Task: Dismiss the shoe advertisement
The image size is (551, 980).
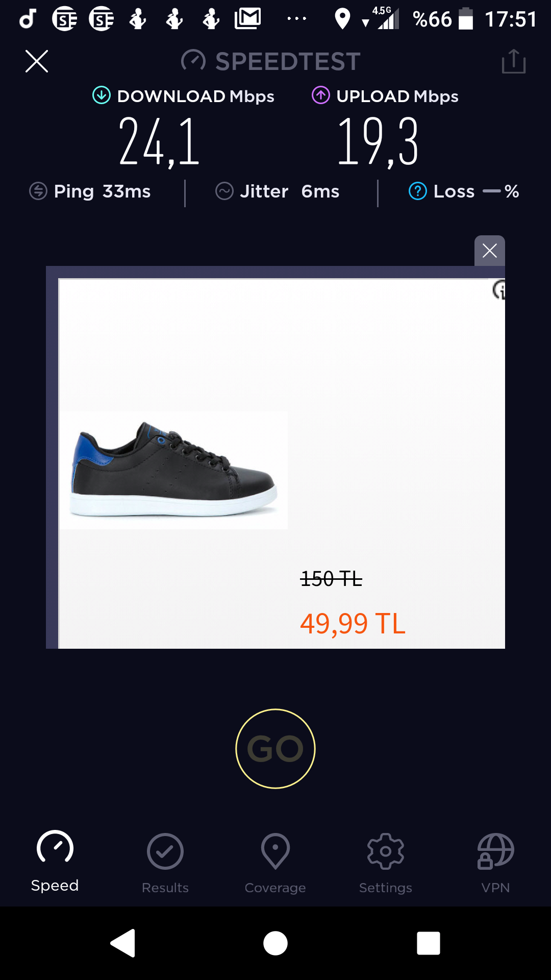Action: pos(490,251)
